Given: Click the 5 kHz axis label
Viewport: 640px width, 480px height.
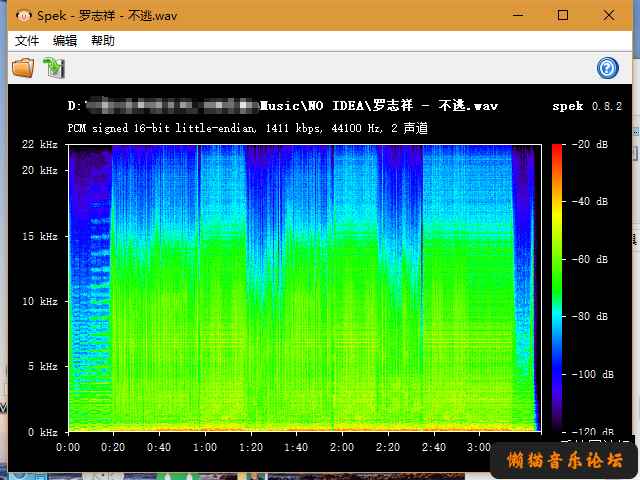Looking at the screenshot, I should 43,366.
